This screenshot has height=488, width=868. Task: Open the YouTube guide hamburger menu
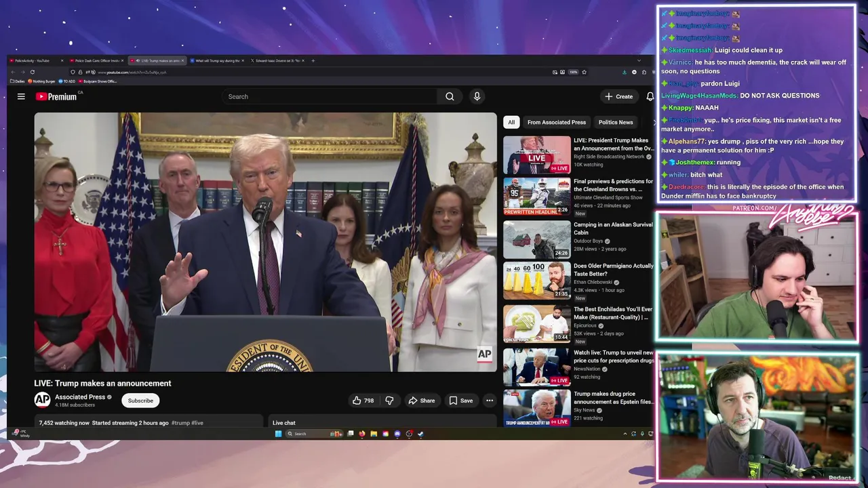click(21, 96)
